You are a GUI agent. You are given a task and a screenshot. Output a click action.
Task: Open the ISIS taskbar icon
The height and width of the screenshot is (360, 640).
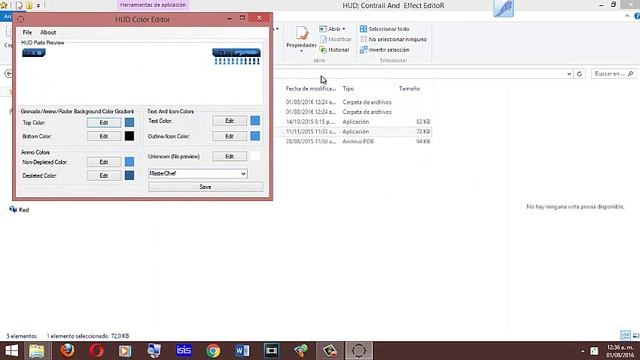tap(184, 351)
